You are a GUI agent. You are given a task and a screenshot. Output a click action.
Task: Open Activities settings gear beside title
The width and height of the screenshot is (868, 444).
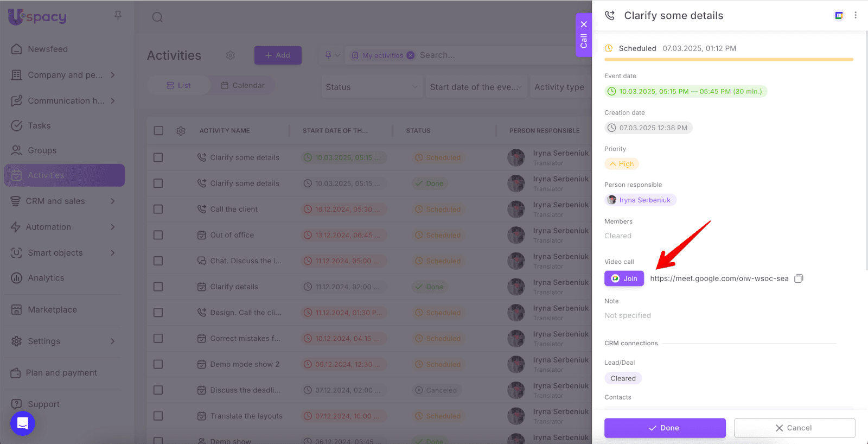point(231,55)
